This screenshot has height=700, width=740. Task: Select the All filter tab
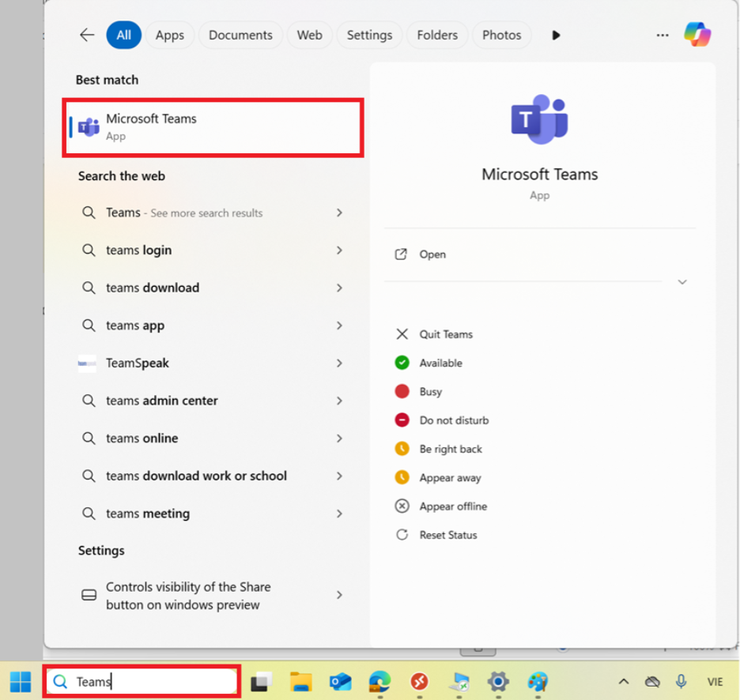(x=123, y=35)
